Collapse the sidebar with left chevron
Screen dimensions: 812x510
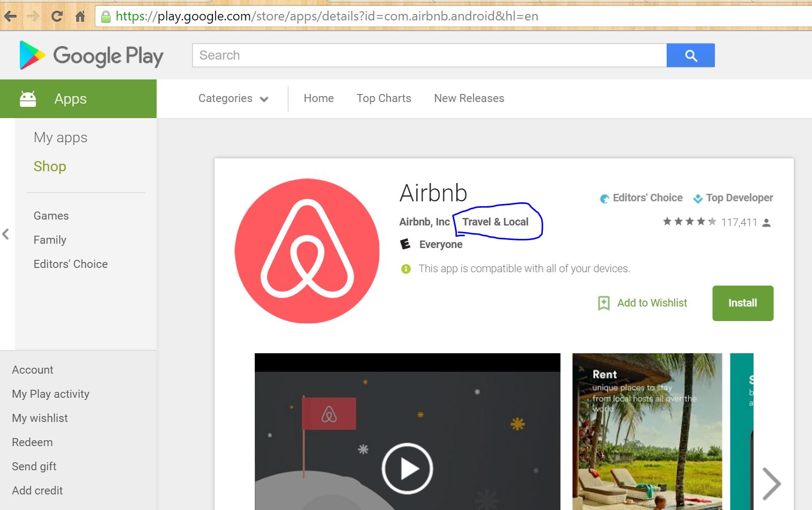click(x=6, y=234)
